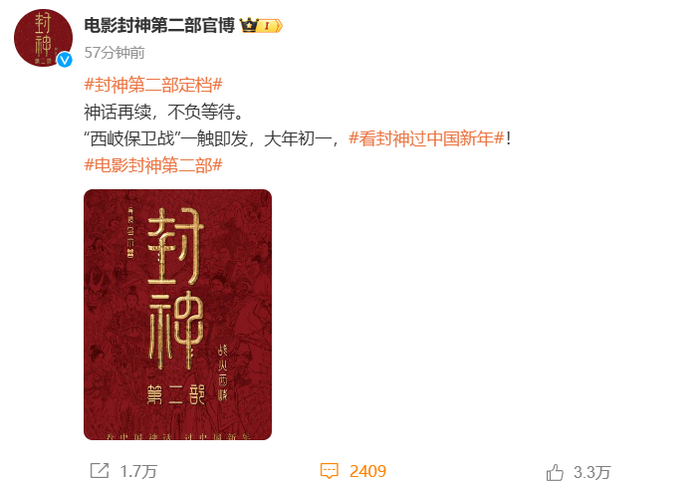Open the account name 电影封神第二部官博
Image resolution: width=700 pixels, height=491 pixels.
(159, 25)
